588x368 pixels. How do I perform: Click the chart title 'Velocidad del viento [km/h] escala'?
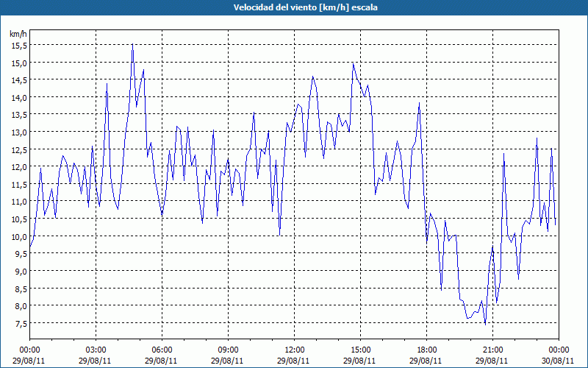[305, 7]
